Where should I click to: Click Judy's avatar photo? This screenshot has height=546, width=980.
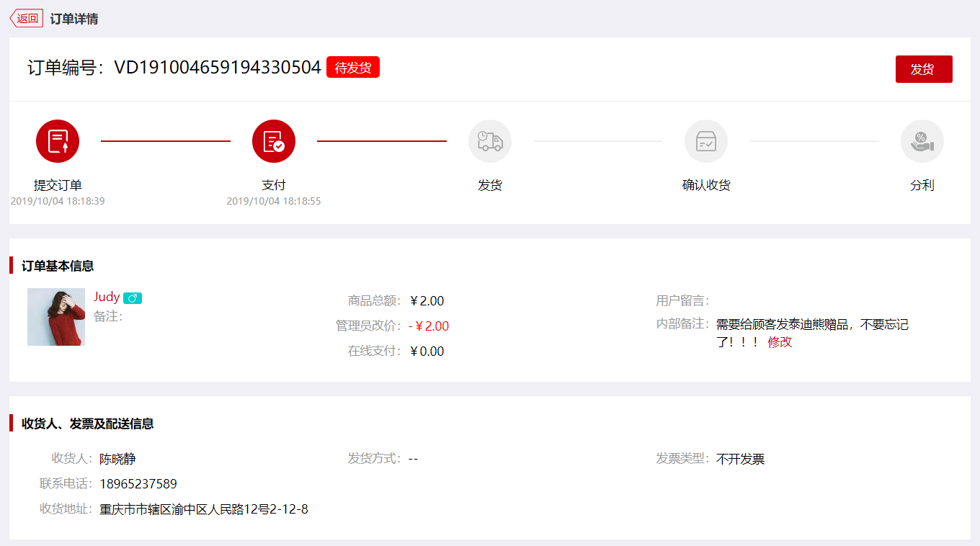[56, 317]
